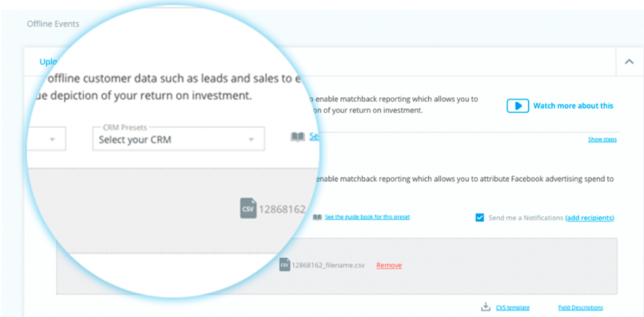Open the CVS template link

pyautogui.click(x=512, y=308)
